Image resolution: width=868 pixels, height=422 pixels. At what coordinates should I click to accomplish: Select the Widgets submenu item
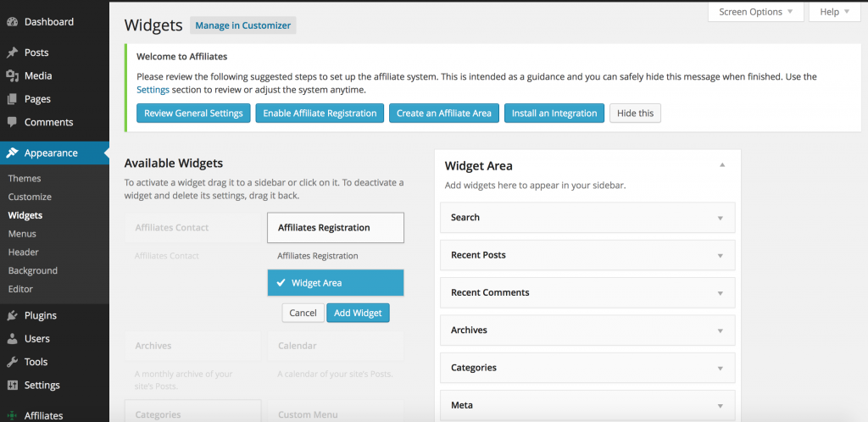pos(25,215)
